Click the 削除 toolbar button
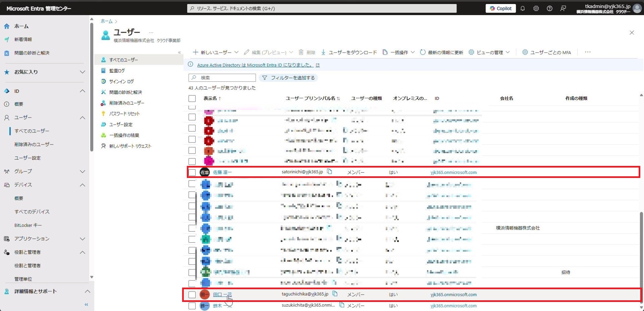The image size is (644, 311). (x=307, y=52)
